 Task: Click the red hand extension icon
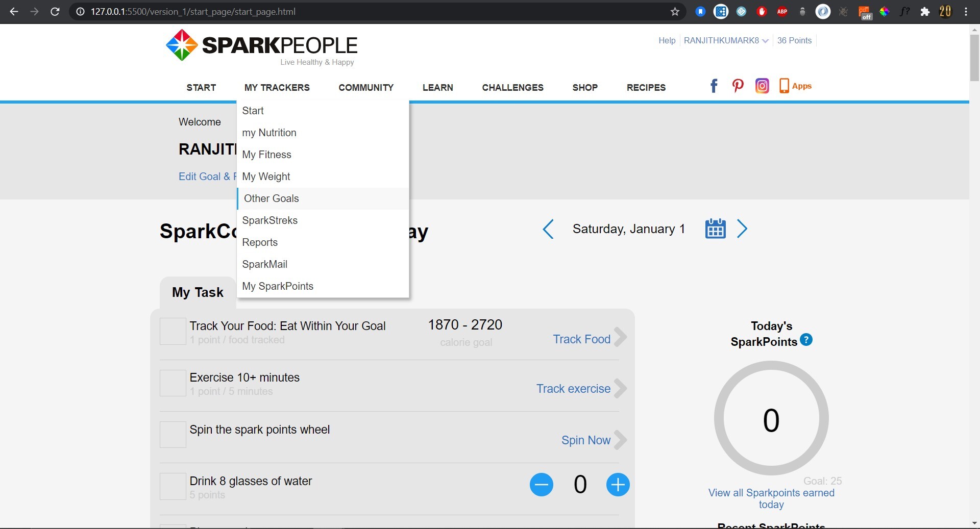tap(762, 12)
